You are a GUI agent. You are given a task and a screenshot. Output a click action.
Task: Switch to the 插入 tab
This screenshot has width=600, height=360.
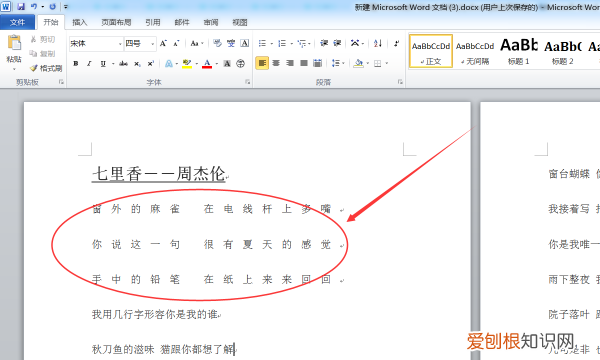pyautogui.click(x=80, y=22)
